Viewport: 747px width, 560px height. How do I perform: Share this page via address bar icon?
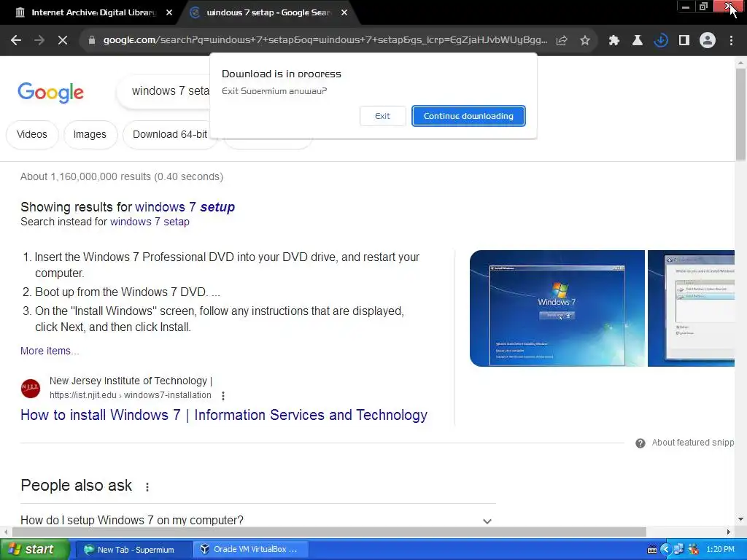[x=562, y=41]
